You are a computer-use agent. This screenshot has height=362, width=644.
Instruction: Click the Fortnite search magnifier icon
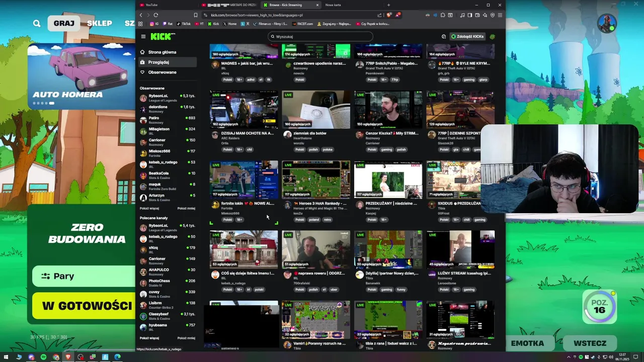click(x=37, y=23)
